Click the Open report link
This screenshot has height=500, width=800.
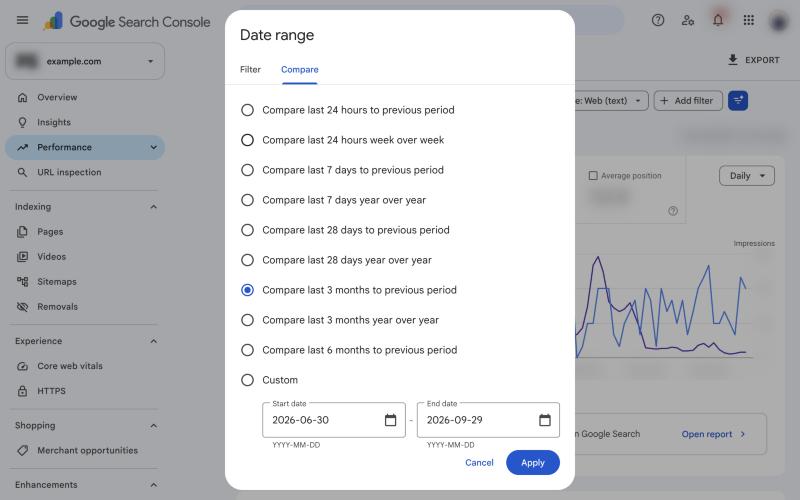713,434
